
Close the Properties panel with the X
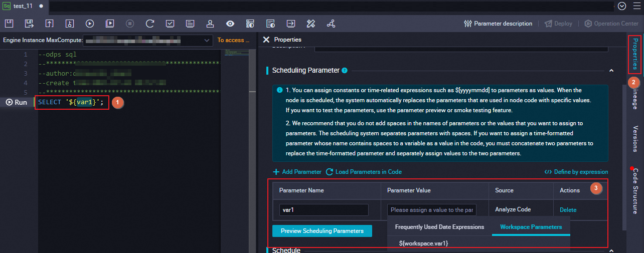pyautogui.click(x=266, y=40)
